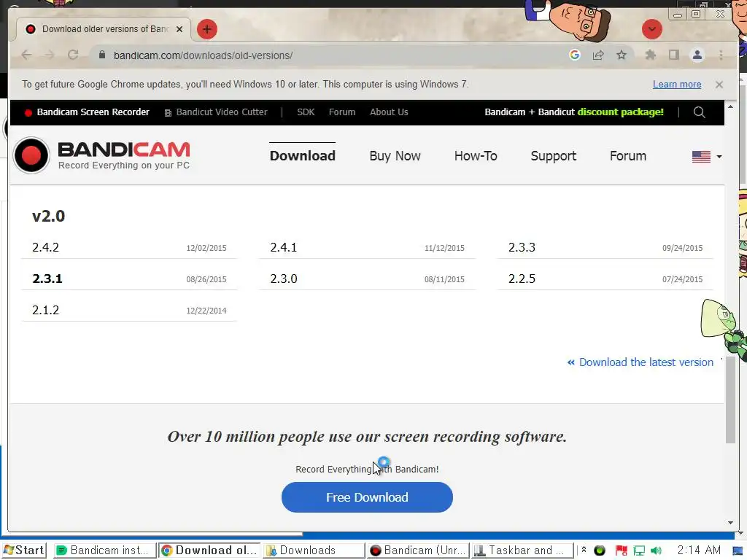This screenshot has height=560, width=747.
Task: Reload the Bandicam page
Action: tap(73, 55)
